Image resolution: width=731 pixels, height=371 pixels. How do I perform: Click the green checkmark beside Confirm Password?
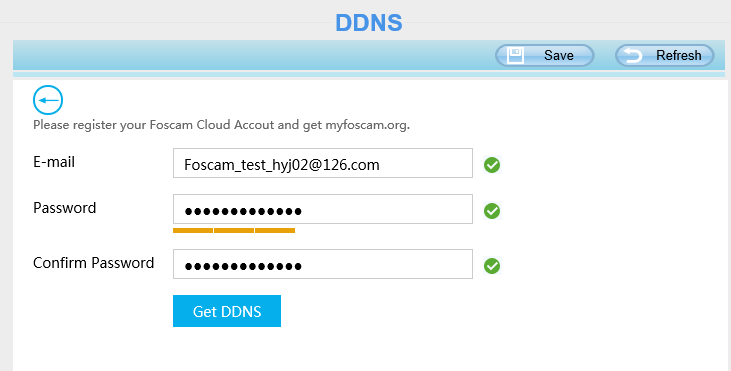(x=492, y=266)
